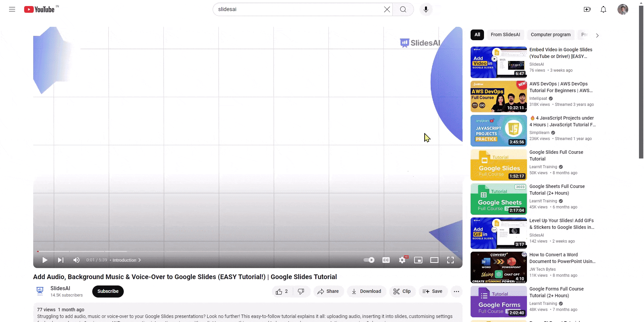The width and height of the screenshot is (644, 322).
Task: Click the Create video icon
Action: click(587, 9)
